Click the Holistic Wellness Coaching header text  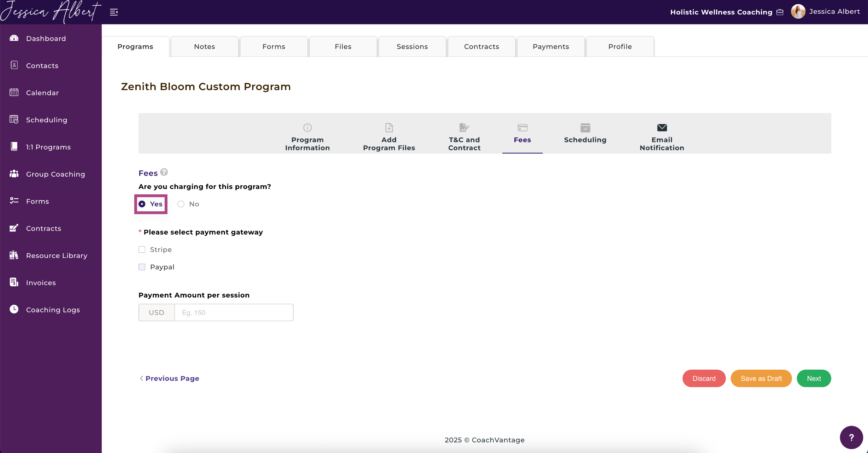tap(721, 12)
